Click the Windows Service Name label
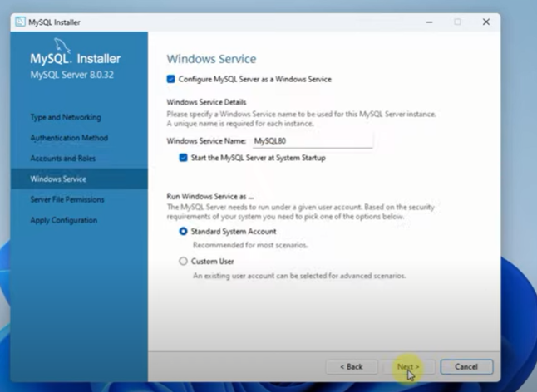The width and height of the screenshot is (537, 392). point(206,141)
